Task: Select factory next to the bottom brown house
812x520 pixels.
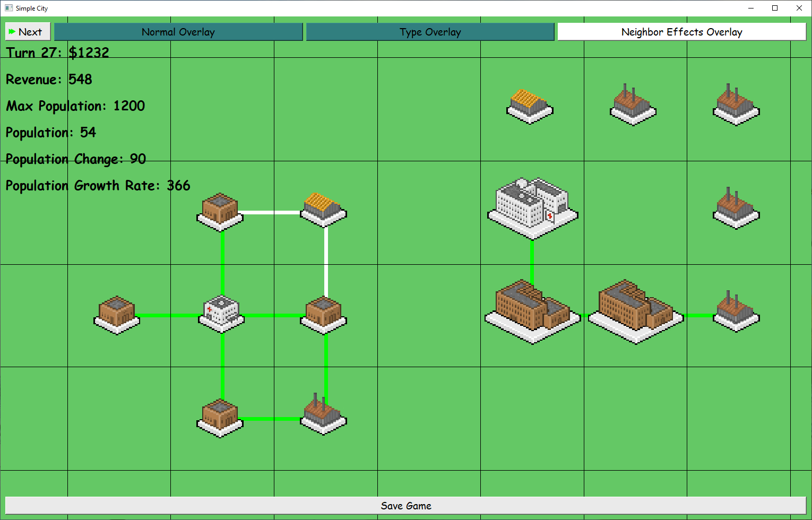Action: (x=323, y=415)
